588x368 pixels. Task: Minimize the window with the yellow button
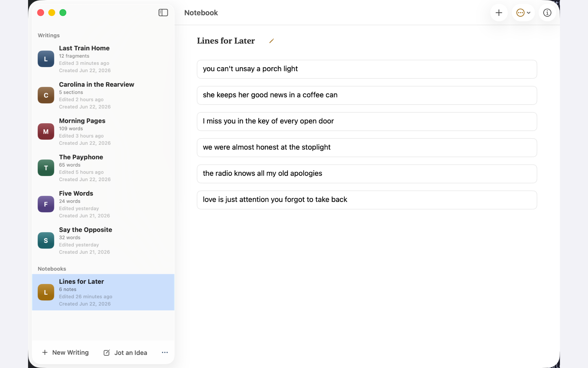52,13
